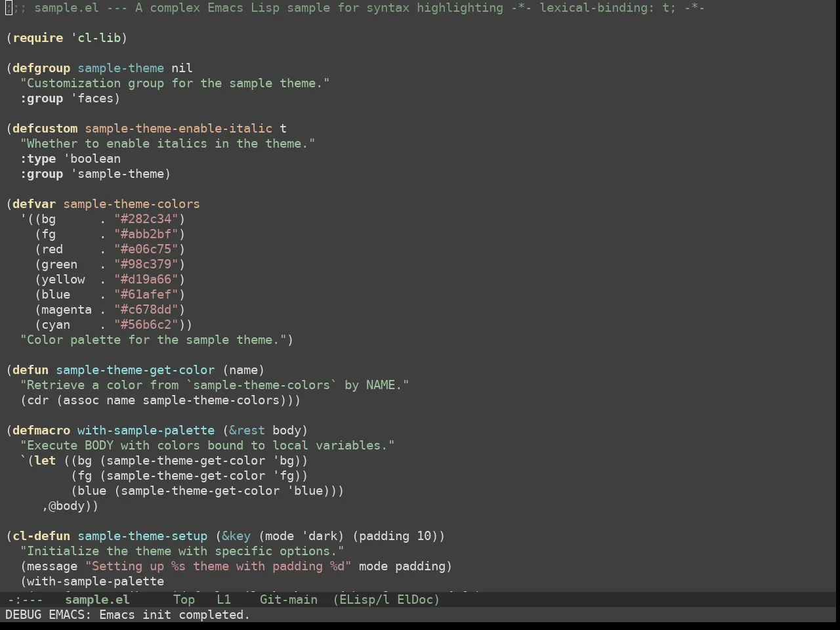Image resolution: width=840 pixels, height=630 pixels.
Task: Click the ELisp/l major mode indicator
Action: tap(361, 599)
